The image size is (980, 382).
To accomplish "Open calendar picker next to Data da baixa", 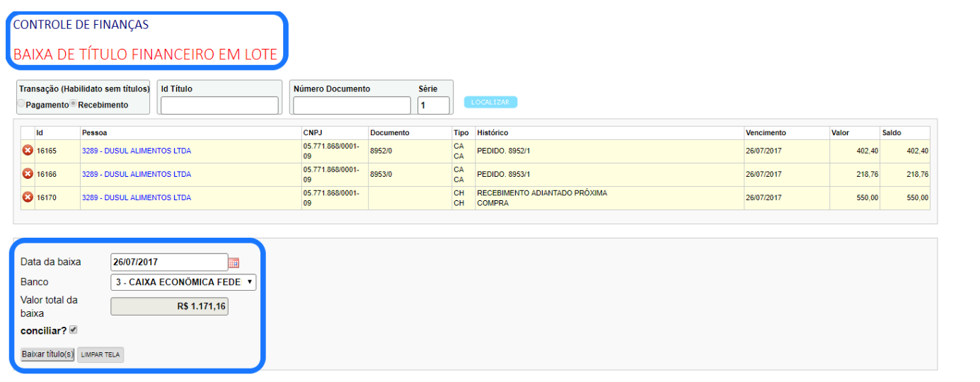I will click(x=234, y=262).
